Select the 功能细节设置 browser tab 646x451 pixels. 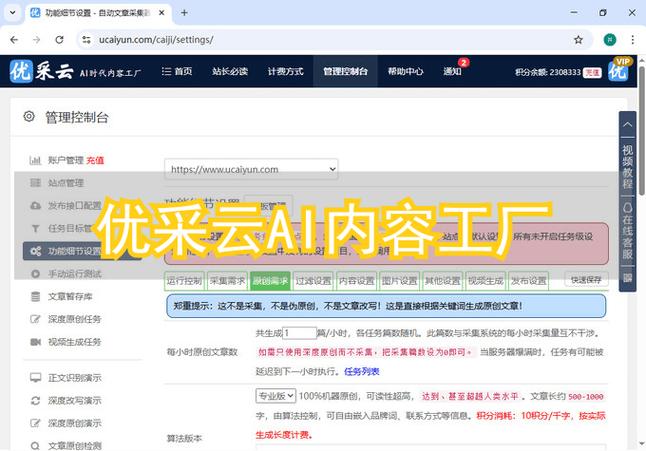pyautogui.click(x=99, y=13)
